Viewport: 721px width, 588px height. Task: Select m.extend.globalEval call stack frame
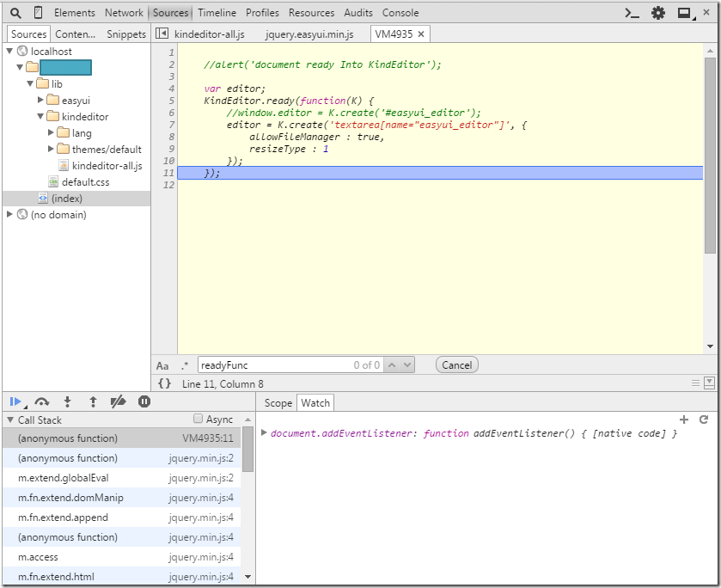coord(64,478)
